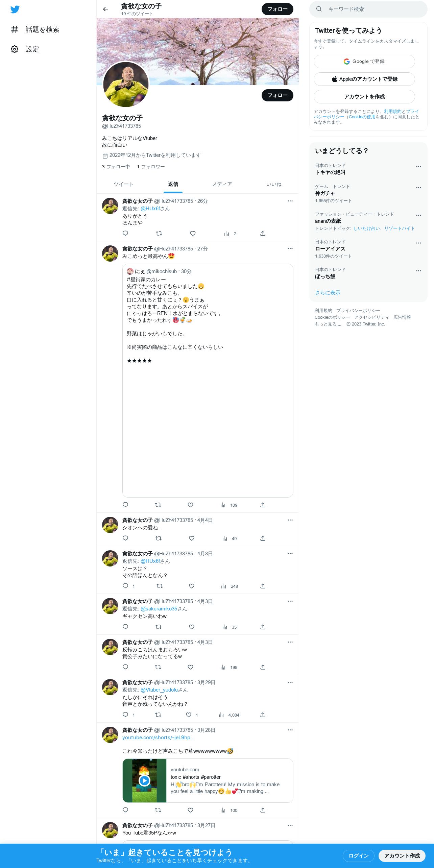434x868 pixels.
Task: Open さらに表示 link under trends
Action: (x=328, y=293)
